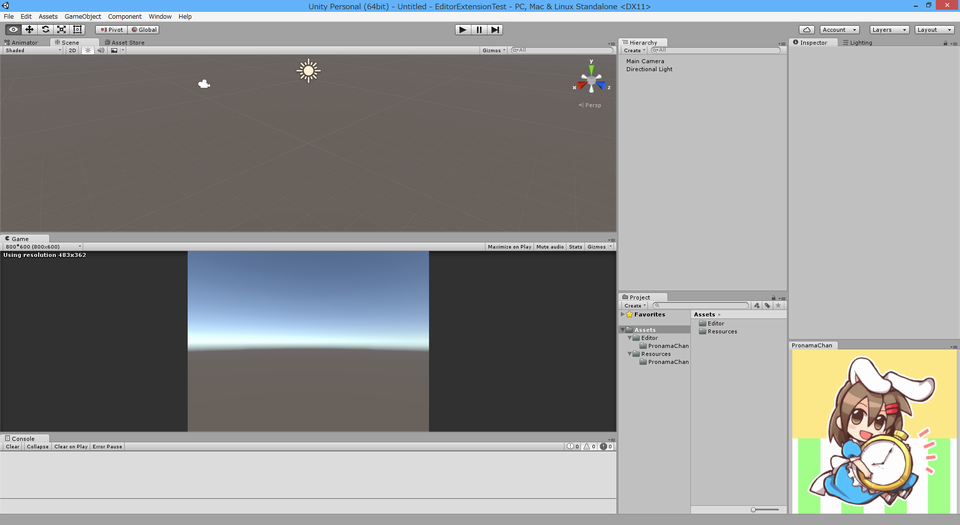The height and width of the screenshot is (525, 960).
Task: Click search by label icon in Project
Action: (767, 305)
